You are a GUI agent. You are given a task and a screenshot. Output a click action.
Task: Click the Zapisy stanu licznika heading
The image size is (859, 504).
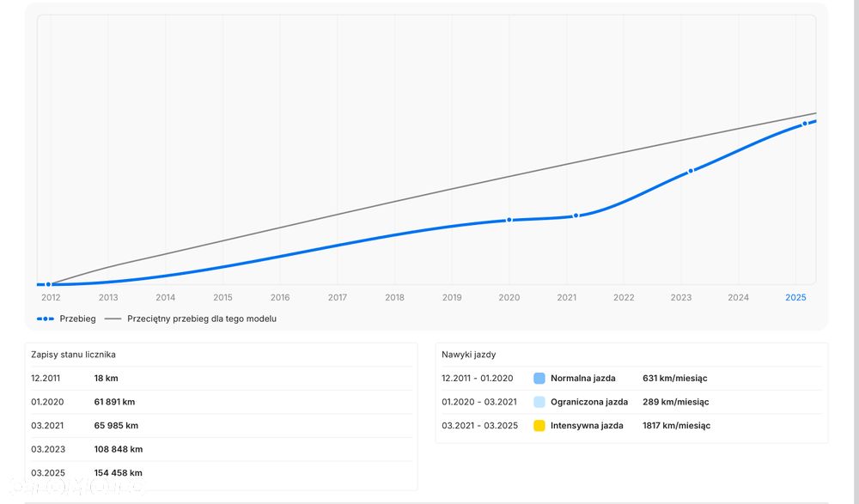73,355
